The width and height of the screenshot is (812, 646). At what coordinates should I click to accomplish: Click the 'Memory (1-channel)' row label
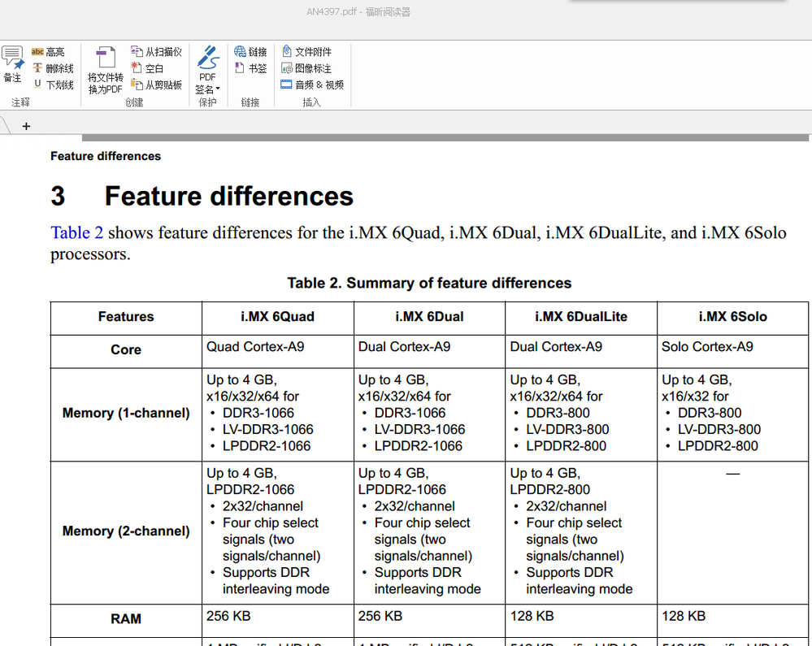pyautogui.click(x=126, y=413)
